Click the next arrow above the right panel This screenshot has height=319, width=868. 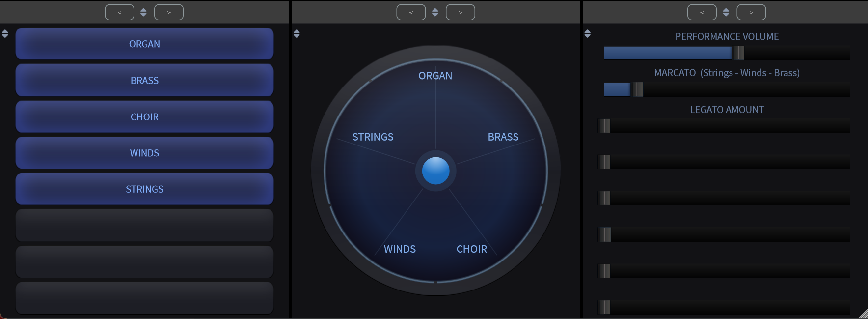(x=751, y=12)
